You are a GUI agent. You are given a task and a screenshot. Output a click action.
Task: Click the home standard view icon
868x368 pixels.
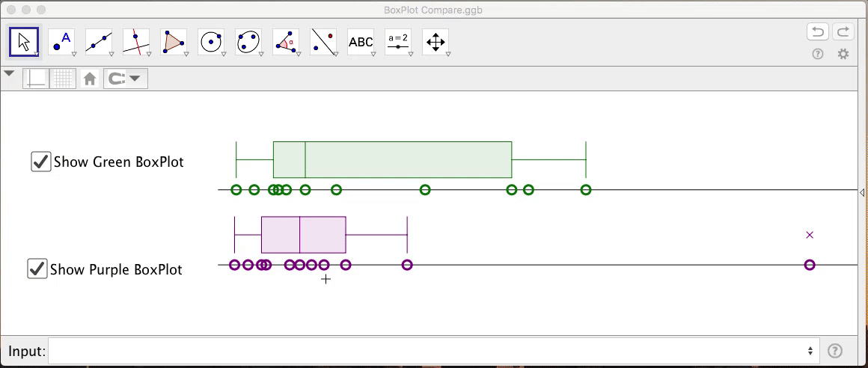tap(90, 79)
